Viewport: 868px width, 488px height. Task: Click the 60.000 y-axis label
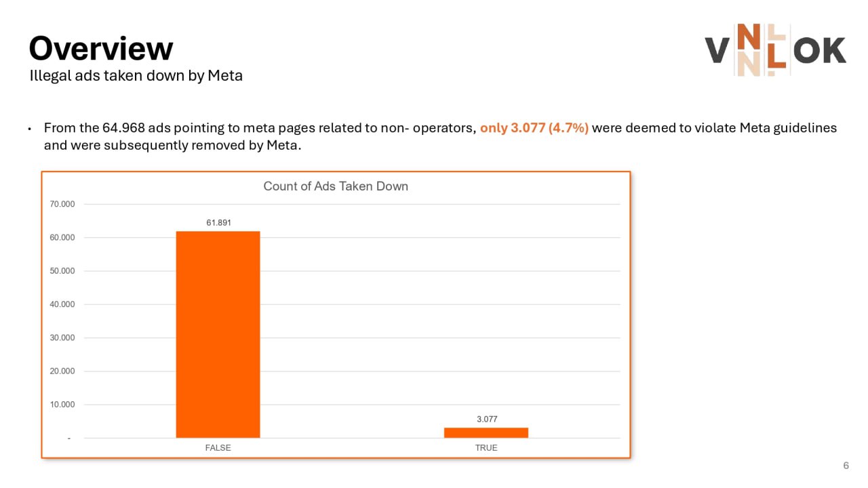[x=62, y=238]
